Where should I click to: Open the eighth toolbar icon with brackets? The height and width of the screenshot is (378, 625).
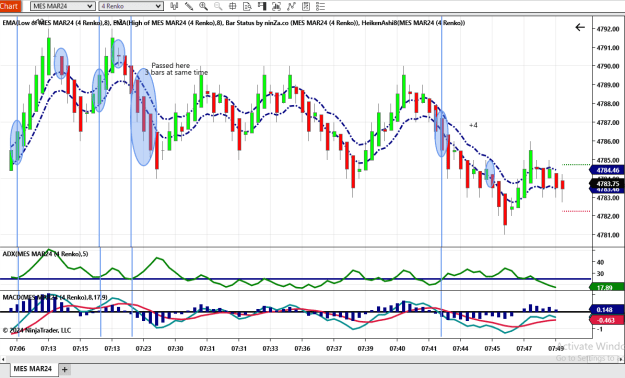pos(276,6)
